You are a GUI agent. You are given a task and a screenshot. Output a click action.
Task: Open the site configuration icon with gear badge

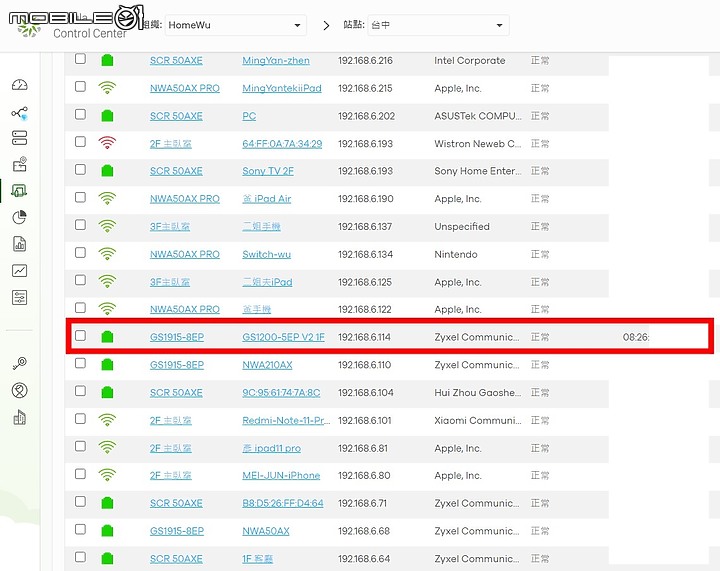pos(20,164)
